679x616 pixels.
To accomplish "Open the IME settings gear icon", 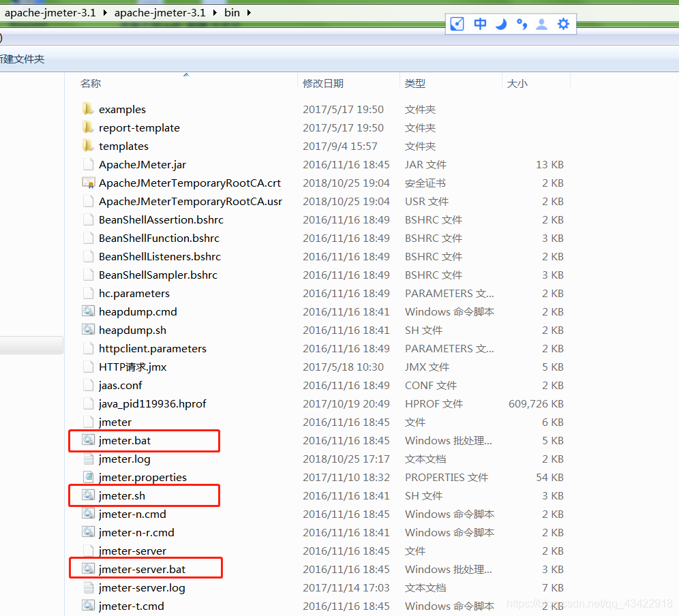I will 563,24.
